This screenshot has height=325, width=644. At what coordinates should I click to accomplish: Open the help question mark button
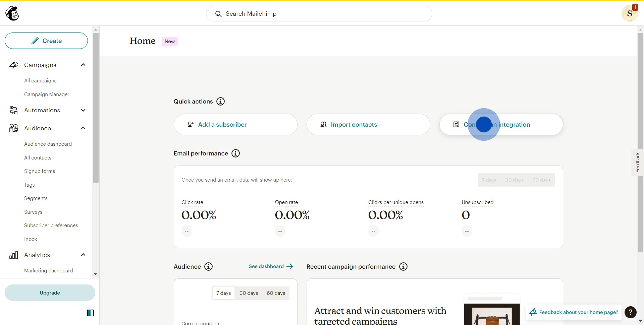[x=631, y=312]
